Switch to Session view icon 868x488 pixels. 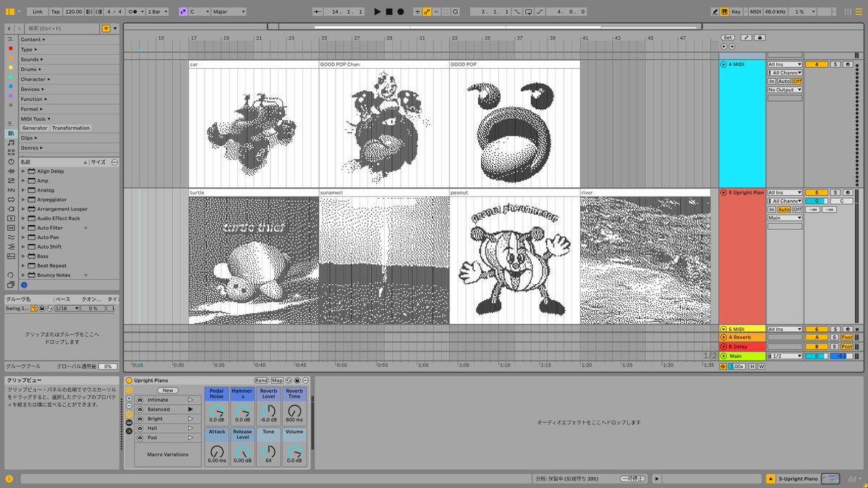point(848,12)
